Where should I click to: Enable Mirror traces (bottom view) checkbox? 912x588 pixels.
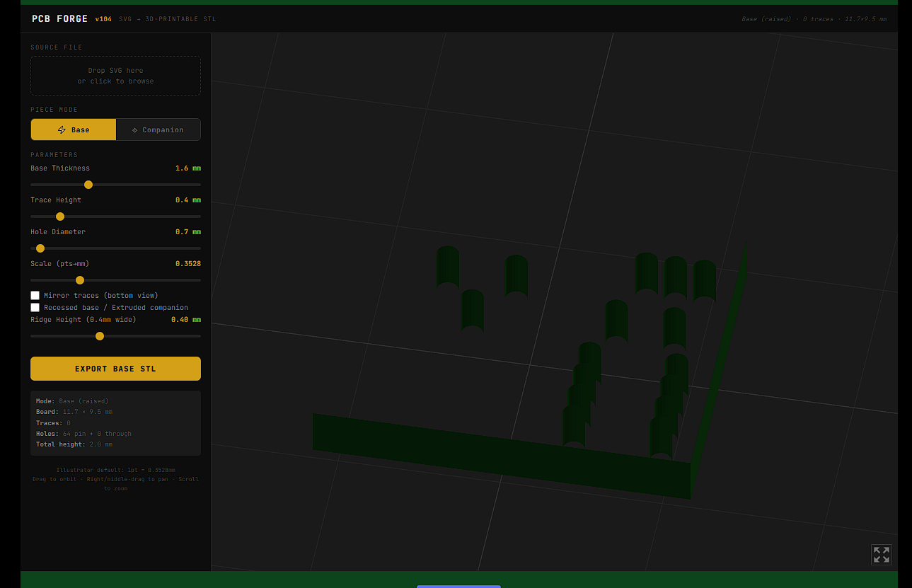tap(35, 295)
